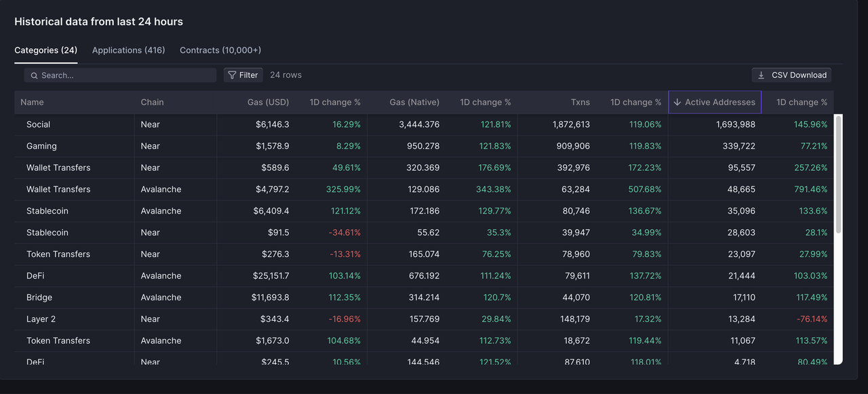Sort by the Gas (USD) column header
This screenshot has width=868, height=394.
pyautogui.click(x=268, y=102)
